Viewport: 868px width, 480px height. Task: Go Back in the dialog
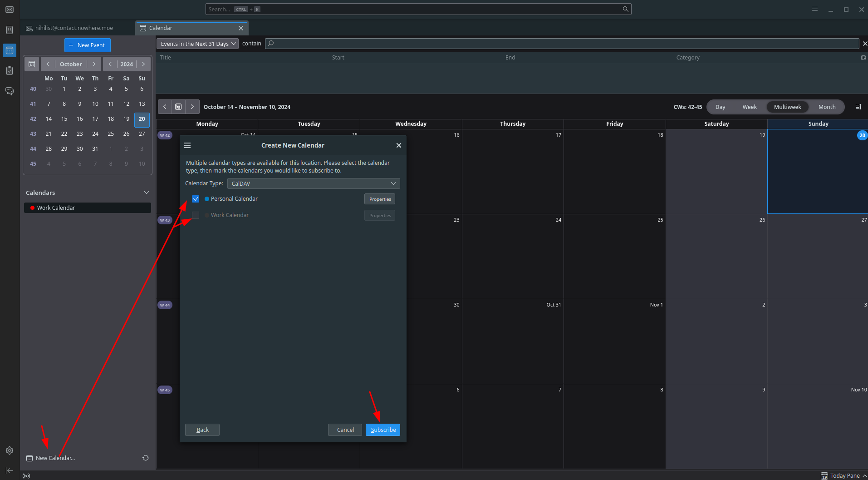[202, 430]
